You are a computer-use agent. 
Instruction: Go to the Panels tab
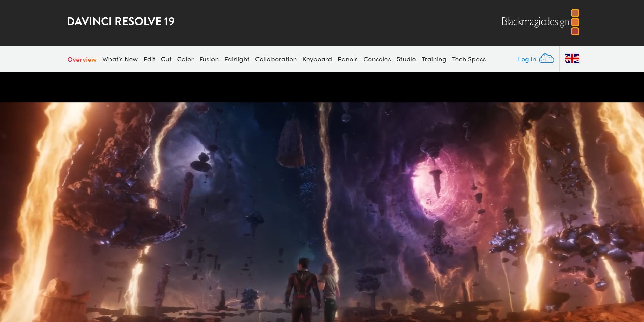pyautogui.click(x=348, y=59)
